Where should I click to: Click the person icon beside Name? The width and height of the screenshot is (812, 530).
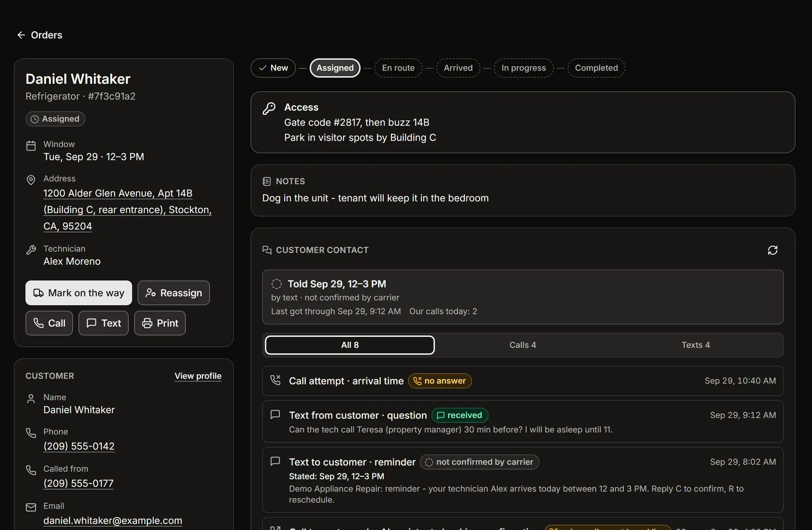(x=31, y=399)
